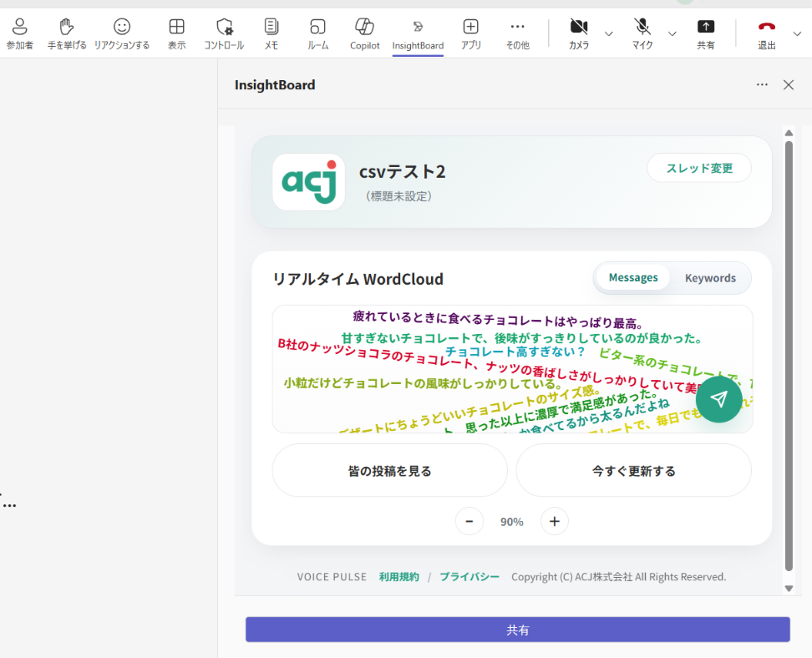Open the 利用規約 terms link
Image resolution: width=812 pixels, height=658 pixels.
coord(398,577)
